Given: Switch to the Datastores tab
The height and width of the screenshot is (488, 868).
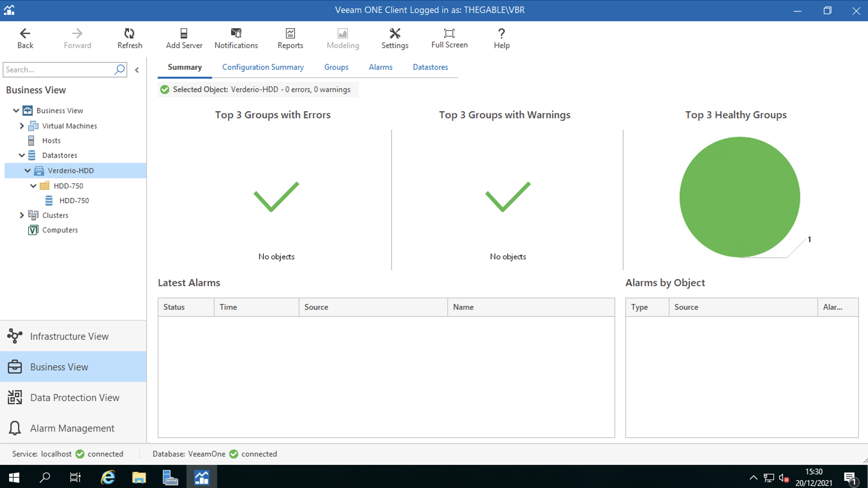Looking at the screenshot, I should 430,67.
